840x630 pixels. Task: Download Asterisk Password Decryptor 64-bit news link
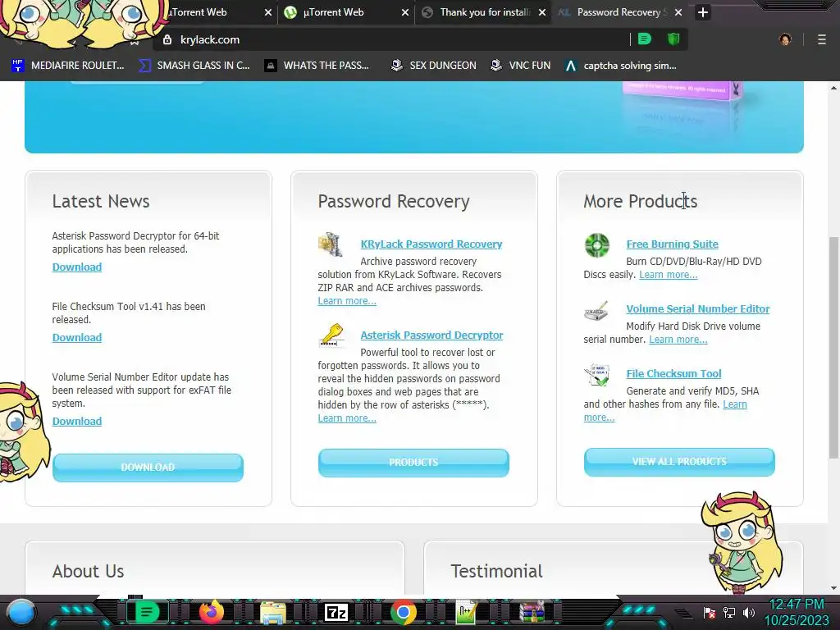76,267
